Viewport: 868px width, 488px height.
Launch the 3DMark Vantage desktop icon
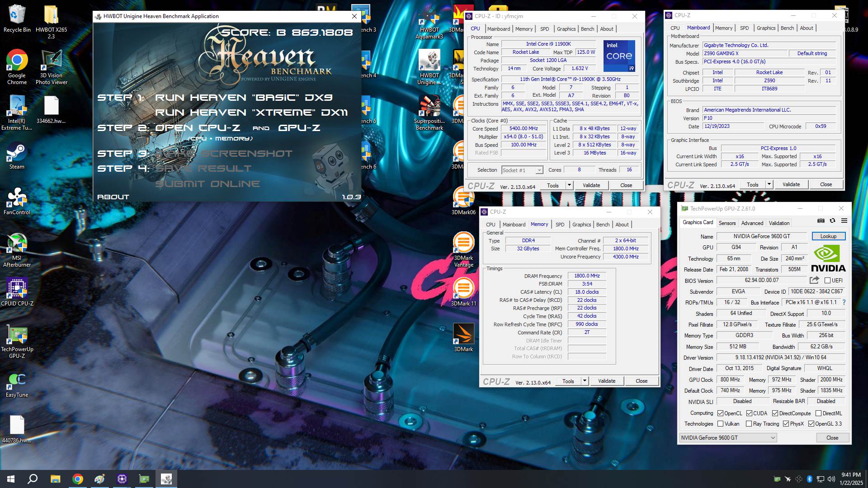(463, 249)
